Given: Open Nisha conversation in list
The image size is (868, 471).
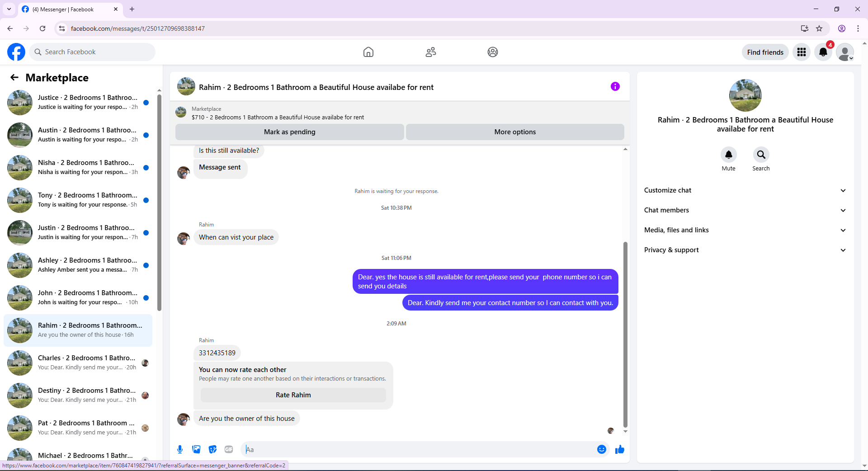Looking at the screenshot, I should click(78, 167).
